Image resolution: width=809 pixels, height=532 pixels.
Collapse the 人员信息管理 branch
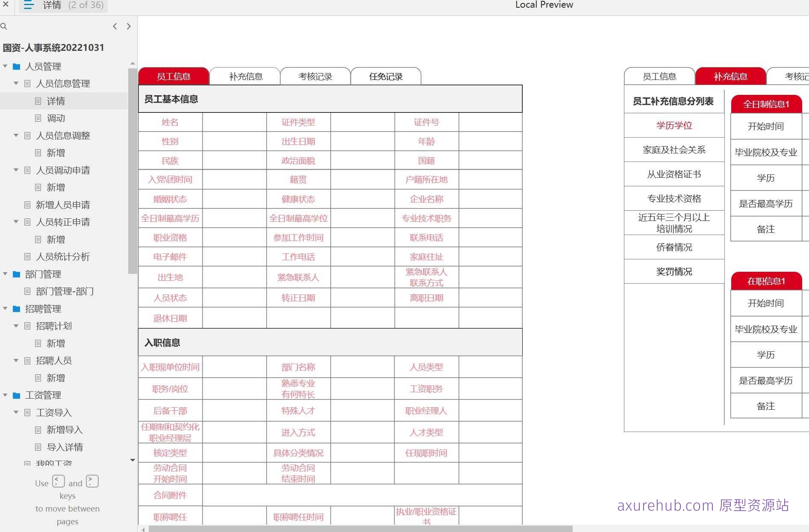[x=16, y=83]
